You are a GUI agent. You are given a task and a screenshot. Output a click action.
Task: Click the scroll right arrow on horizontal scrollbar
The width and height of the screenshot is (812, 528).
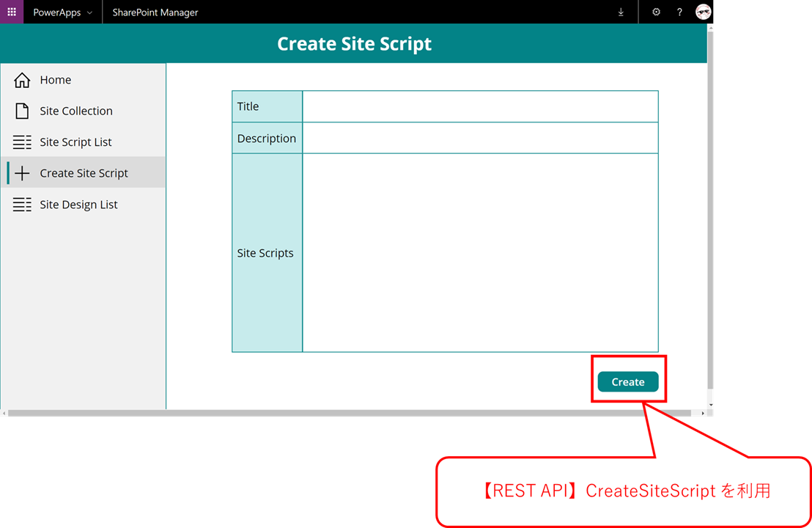pos(702,413)
